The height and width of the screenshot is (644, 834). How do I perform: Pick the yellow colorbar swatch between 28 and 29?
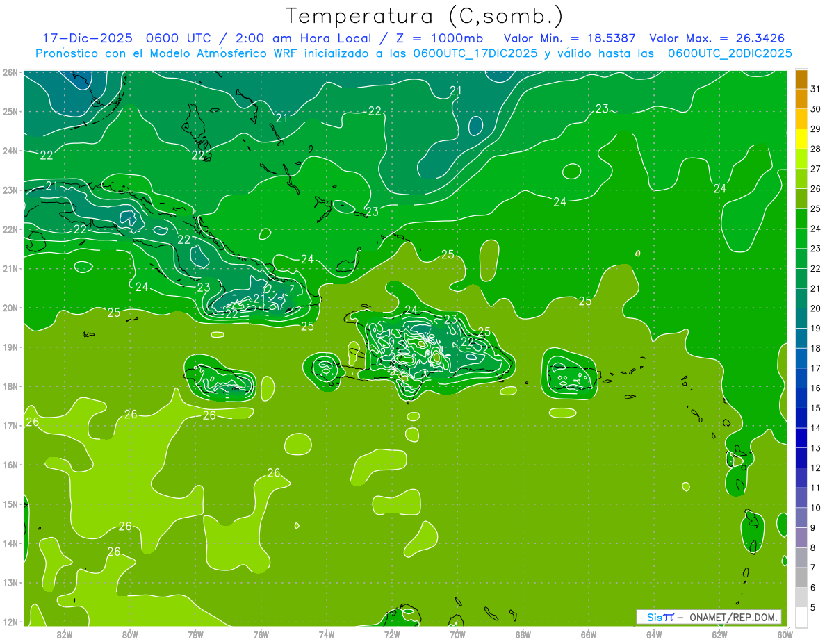tap(801, 139)
